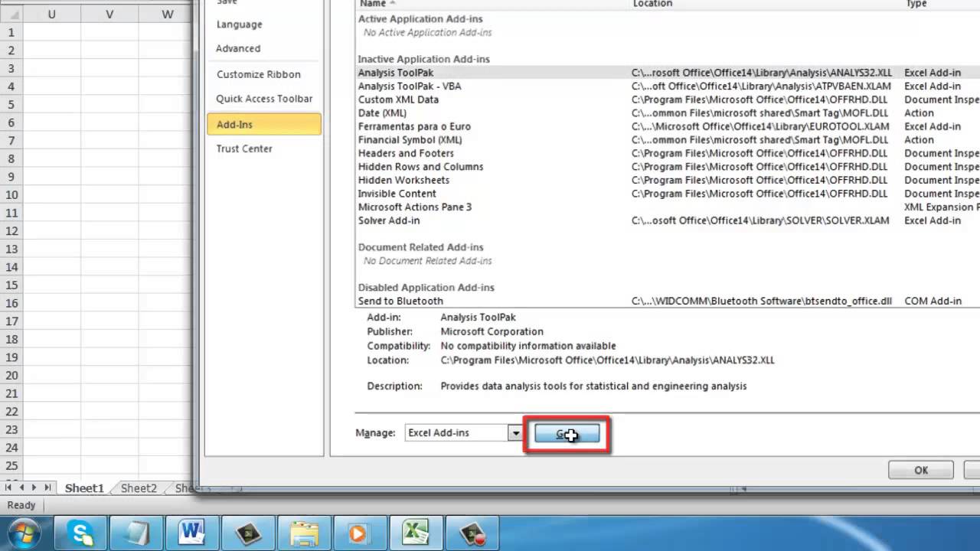Select the Financial Symbol (XML) row

coord(668,140)
